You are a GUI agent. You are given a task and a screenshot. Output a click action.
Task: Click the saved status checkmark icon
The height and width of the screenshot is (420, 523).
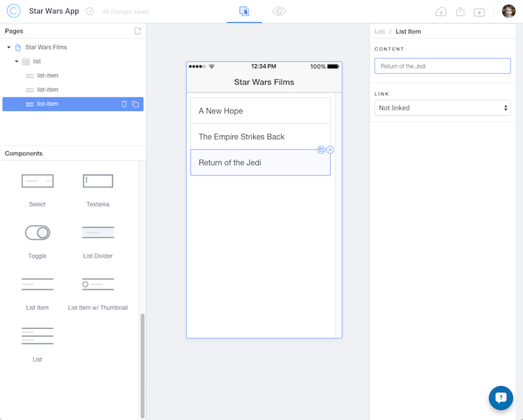[90, 11]
